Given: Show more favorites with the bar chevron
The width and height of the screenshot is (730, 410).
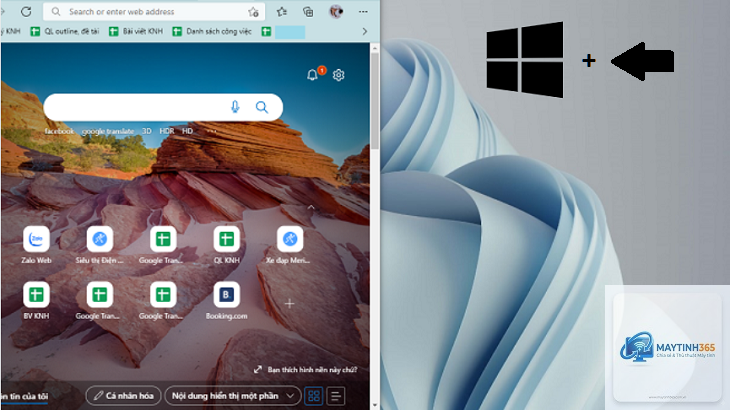Looking at the screenshot, I should tap(365, 31).
